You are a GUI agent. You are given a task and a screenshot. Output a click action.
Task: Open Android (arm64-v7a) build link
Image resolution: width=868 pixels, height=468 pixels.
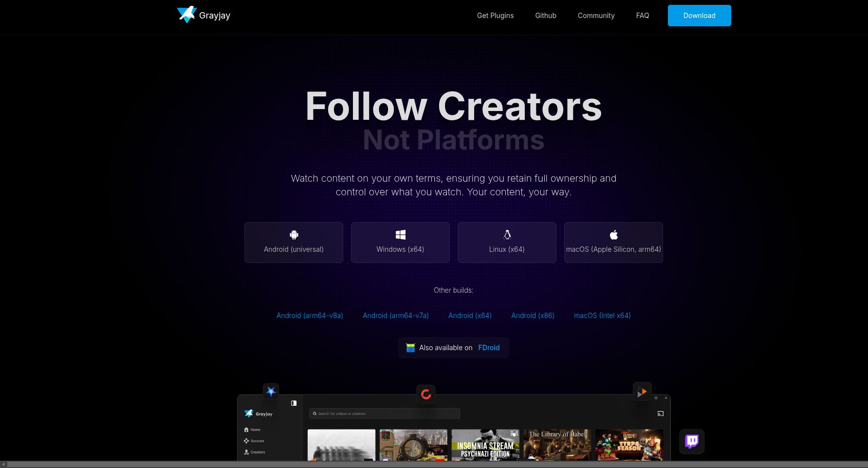[396, 316]
